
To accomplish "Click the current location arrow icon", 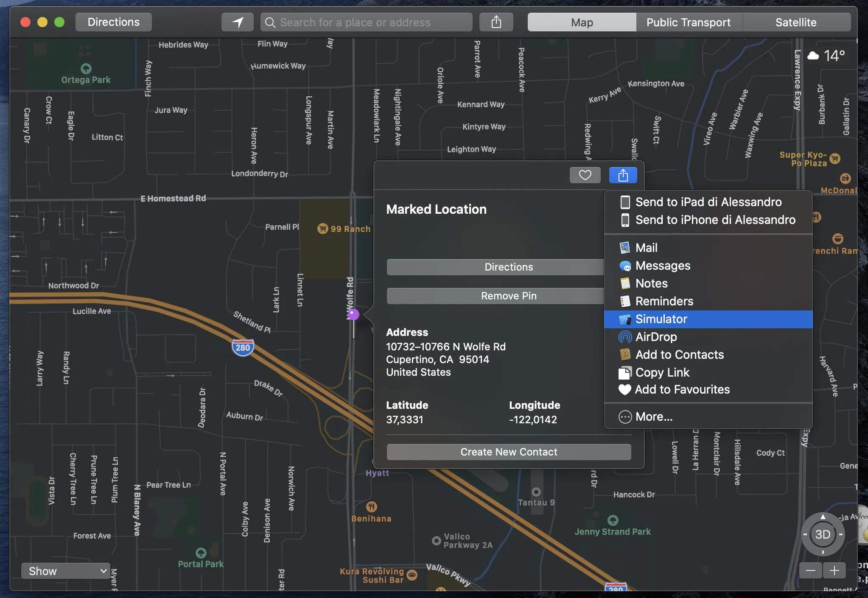I will point(238,22).
